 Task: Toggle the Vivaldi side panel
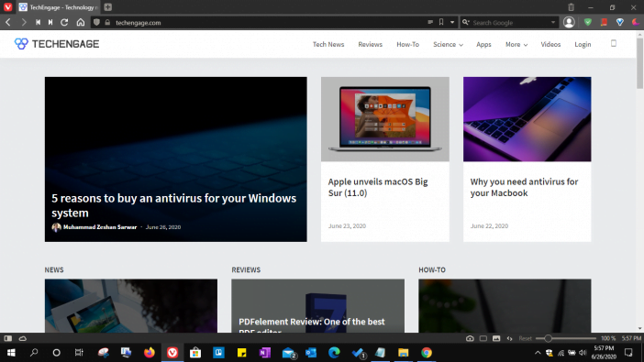coord(8,338)
